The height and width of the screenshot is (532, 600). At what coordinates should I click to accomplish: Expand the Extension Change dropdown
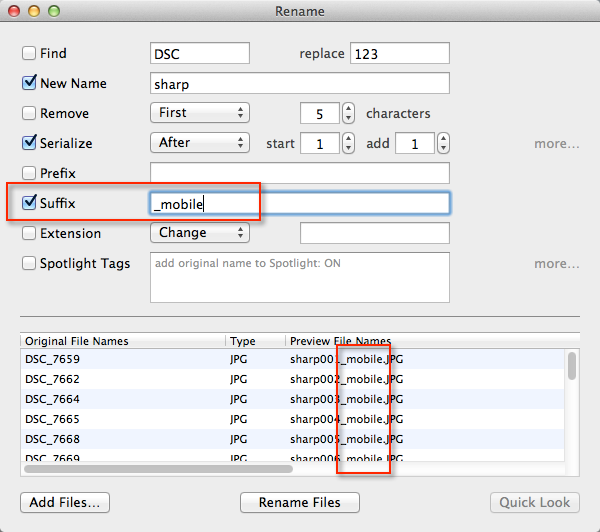click(199, 233)
